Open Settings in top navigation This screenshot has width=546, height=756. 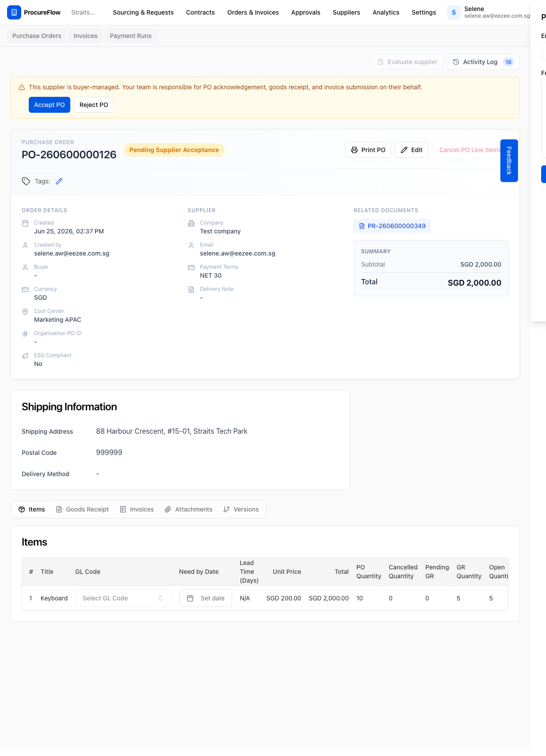click(424, 12)
